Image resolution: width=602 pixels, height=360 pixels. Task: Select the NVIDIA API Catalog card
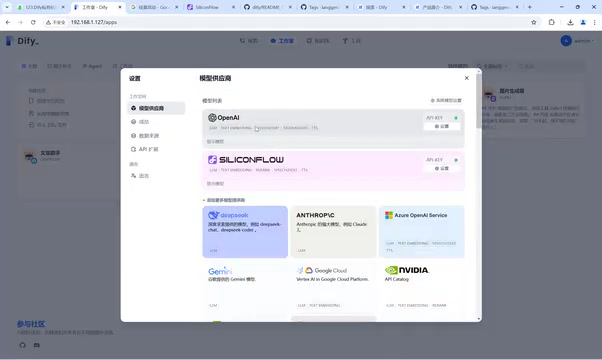[x=422, y=287]
